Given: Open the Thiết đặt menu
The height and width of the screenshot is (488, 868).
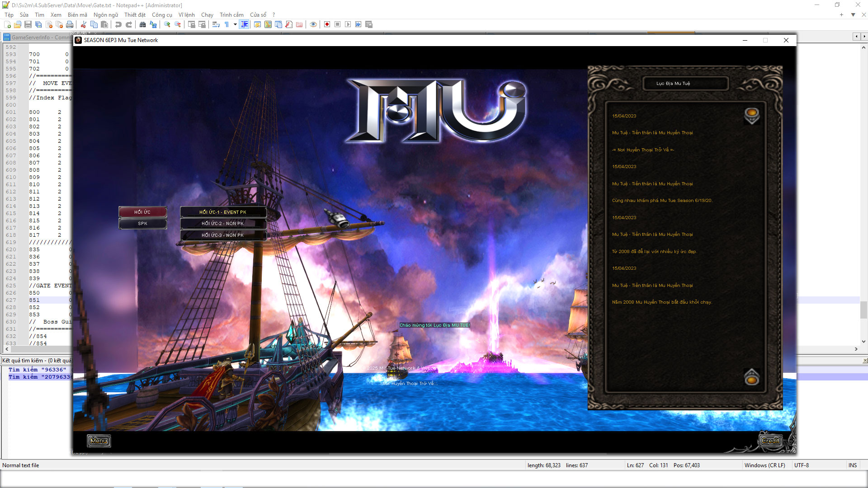Looking at the screenshot, I should point(135,15).
